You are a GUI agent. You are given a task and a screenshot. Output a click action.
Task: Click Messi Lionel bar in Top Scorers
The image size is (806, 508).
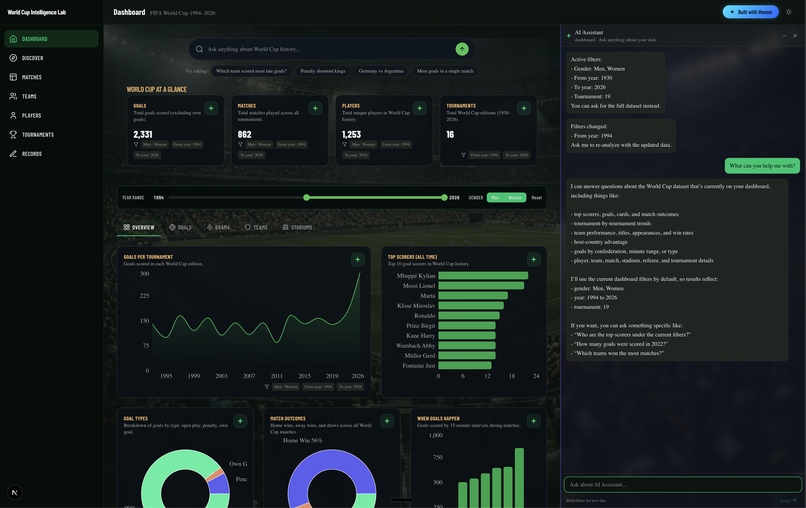click(x=481, y=285)
